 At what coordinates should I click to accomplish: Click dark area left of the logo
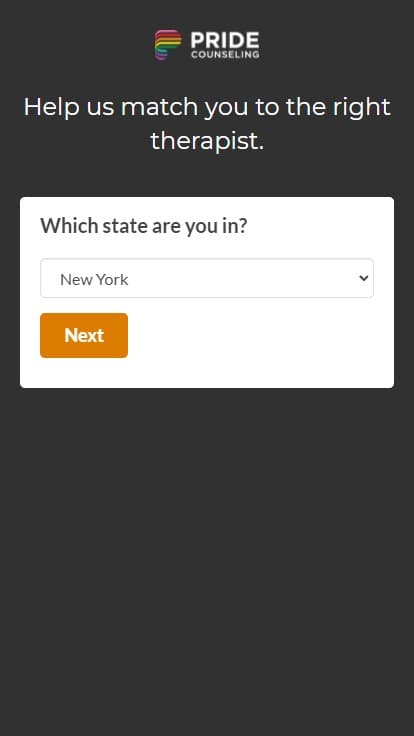point(75,45)
